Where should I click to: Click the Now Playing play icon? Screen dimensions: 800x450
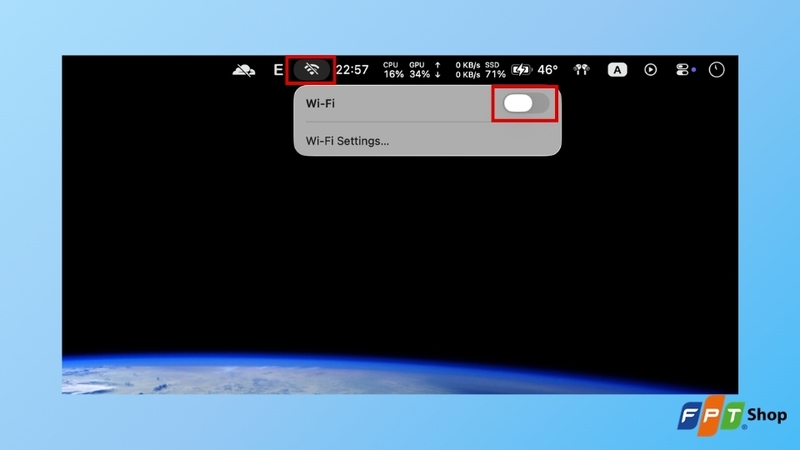click(x=650, y=70)
